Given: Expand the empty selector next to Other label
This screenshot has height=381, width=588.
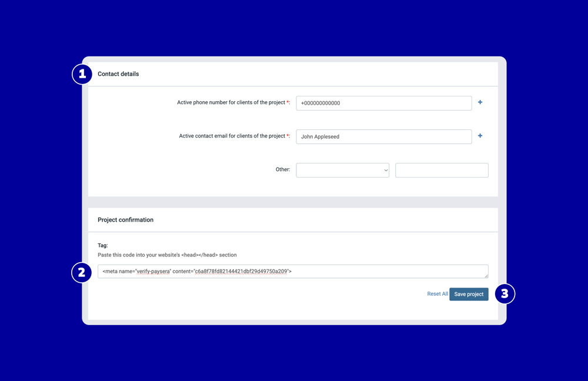Looking at the screenshot, I should pos(343,170).
